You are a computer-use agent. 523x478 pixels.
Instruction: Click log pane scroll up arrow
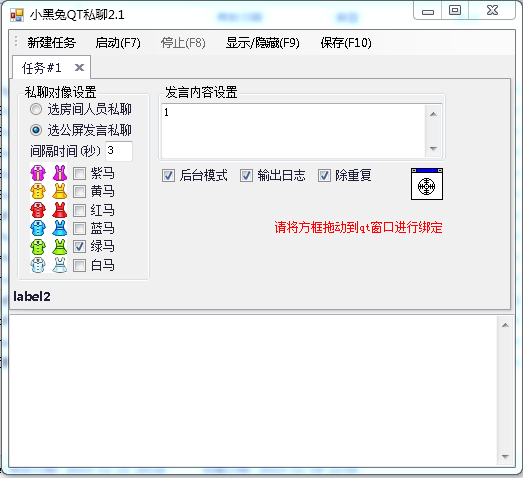[505, 325]
